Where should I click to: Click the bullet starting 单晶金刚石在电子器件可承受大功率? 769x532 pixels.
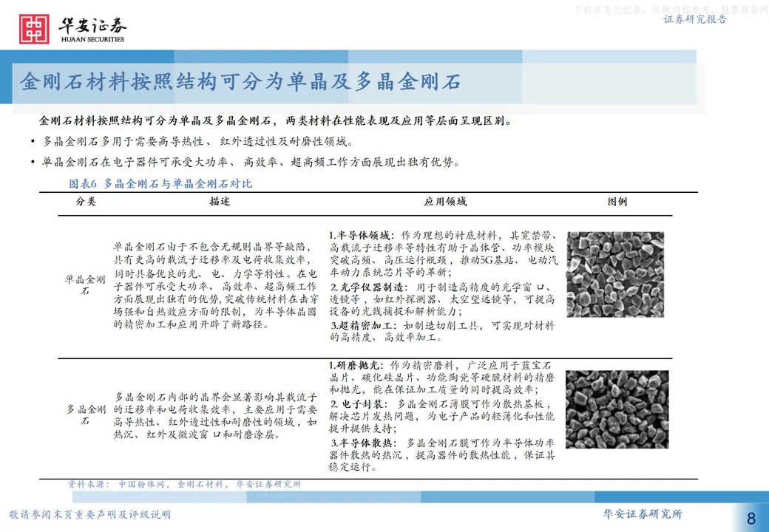pyautogui.click(x=245, y=162)
